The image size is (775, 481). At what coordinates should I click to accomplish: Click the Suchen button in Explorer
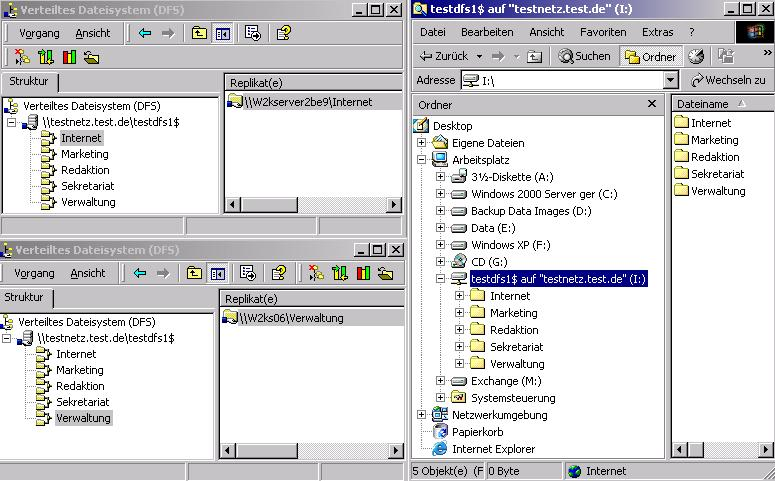click(584, 56)
